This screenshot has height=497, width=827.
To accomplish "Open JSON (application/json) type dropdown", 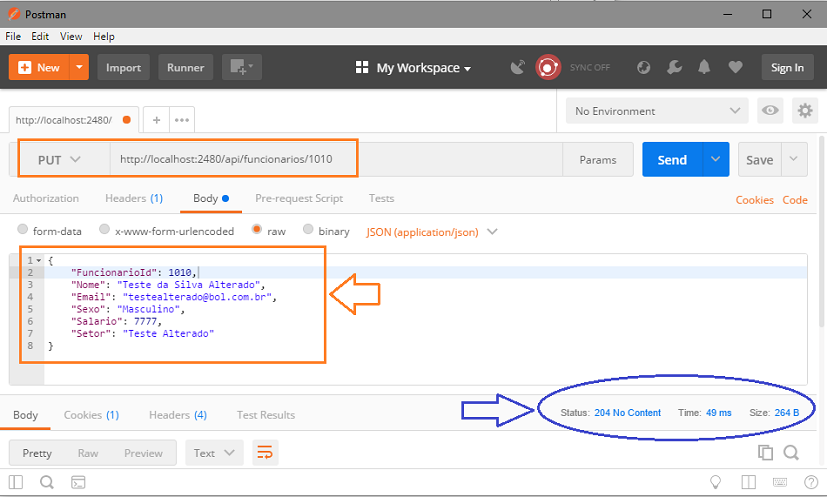I will pos(431,232).
